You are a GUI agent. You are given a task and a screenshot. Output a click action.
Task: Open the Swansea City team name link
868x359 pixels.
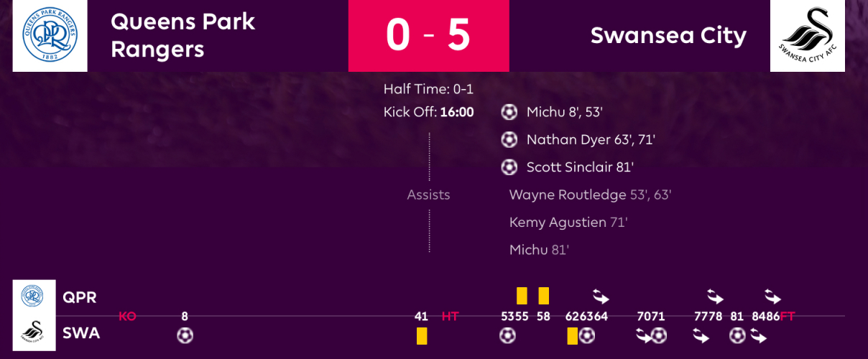[x=668, y=35]
